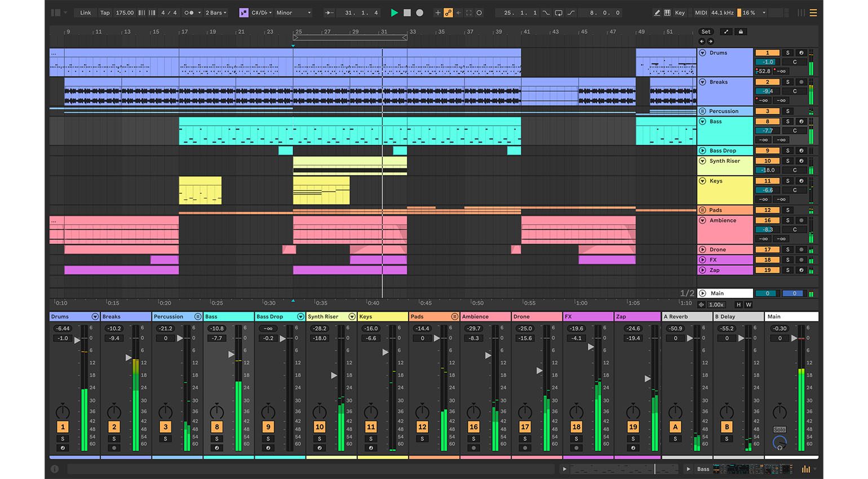Toggle the browser panel icon at top-left
The image size is (868, 479).
click(56, 12)
